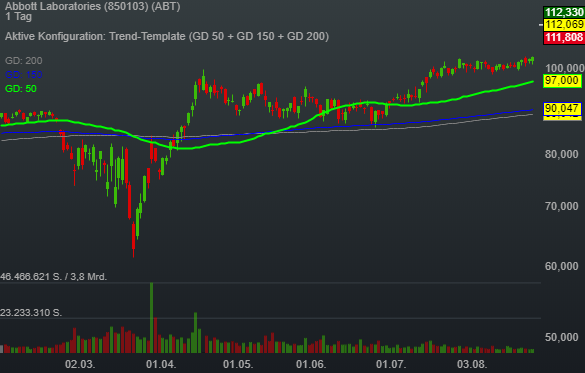Screen dimensions: 585x373
Task: Click the red 111,808 price tag
Action: (564, 37)
